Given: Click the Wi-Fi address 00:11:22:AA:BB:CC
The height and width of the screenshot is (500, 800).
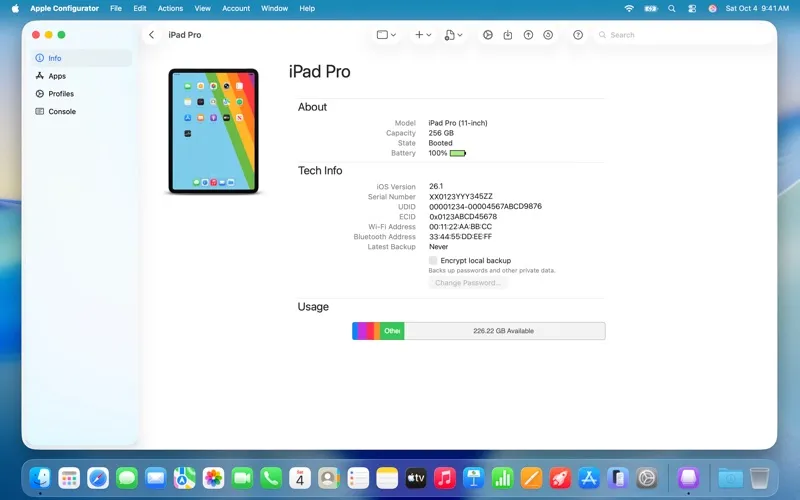Looking at the screenshot, I should pos(460,227).
